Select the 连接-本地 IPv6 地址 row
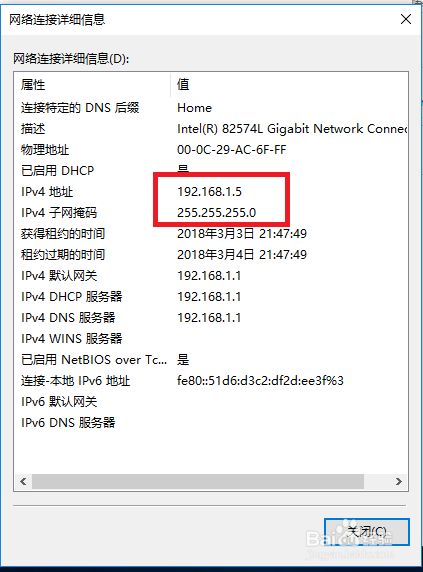This screenshot has width=423, height=572. [x=211, y=380]
